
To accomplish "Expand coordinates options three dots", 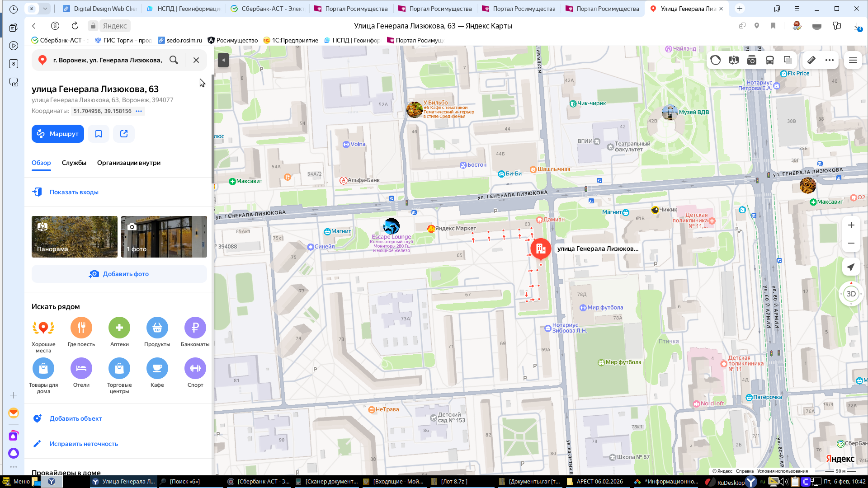I will (x=139, y=111).
